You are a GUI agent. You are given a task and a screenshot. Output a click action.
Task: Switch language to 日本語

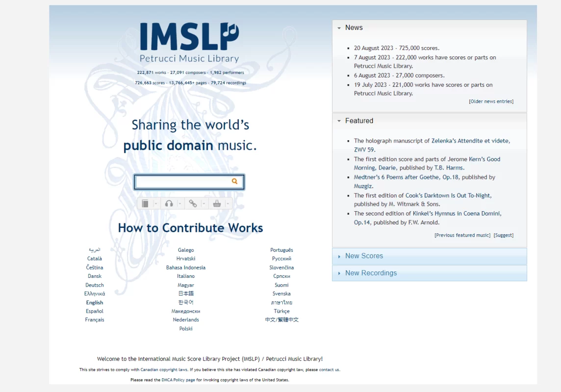click(x=186, y=294)
